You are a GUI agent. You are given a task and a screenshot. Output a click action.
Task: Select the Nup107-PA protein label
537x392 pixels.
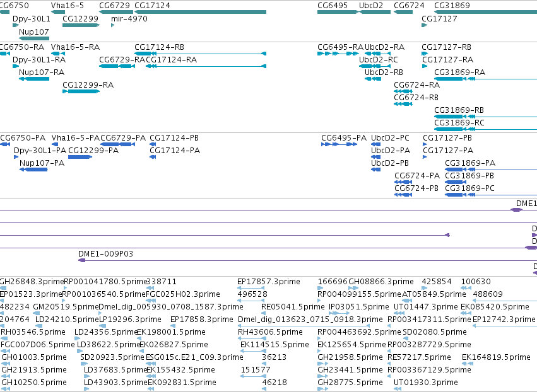(42, 163)
